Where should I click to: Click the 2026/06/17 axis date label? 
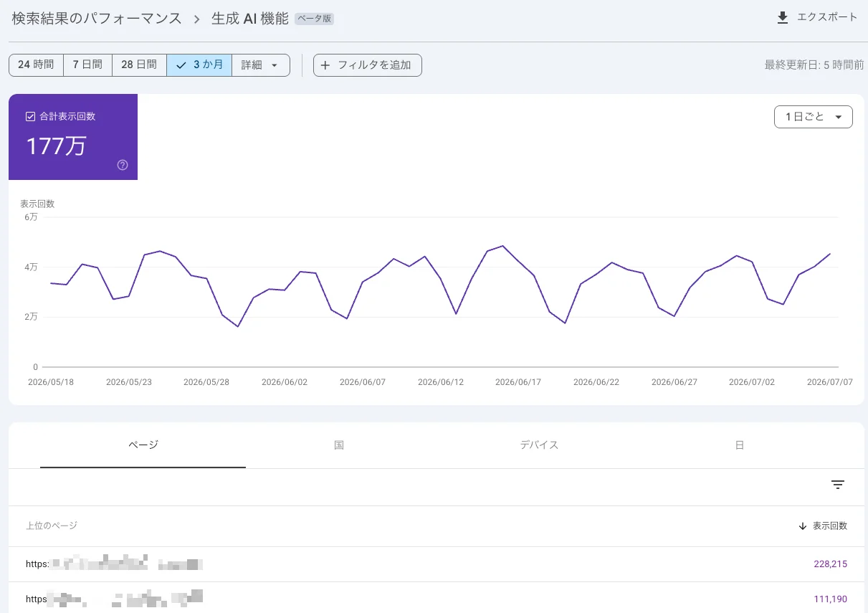(x=518, y=382)
